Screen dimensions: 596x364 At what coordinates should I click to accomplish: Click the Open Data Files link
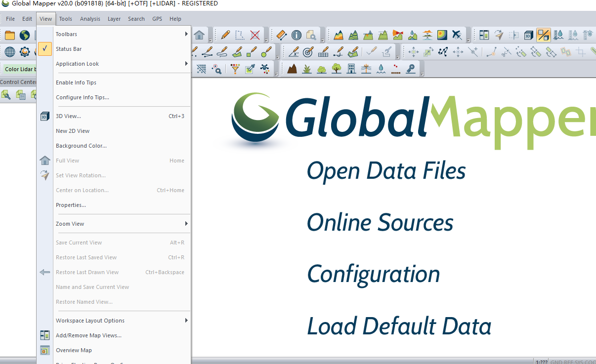click(386, 170)
